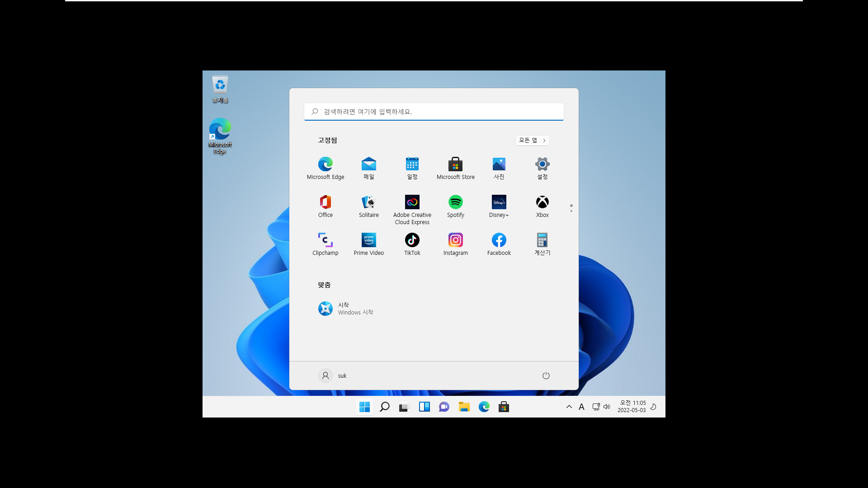Open the Calendar (일정) app

412,168
